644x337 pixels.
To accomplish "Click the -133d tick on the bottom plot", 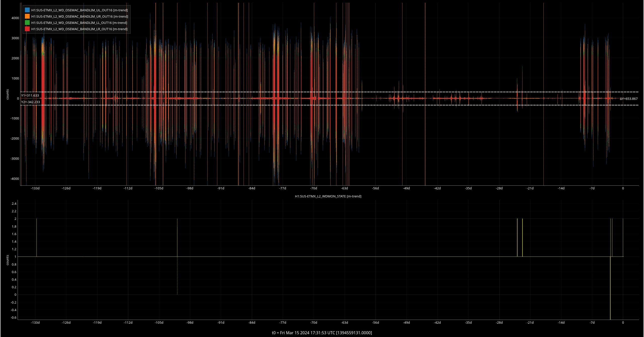I will 35,323.
